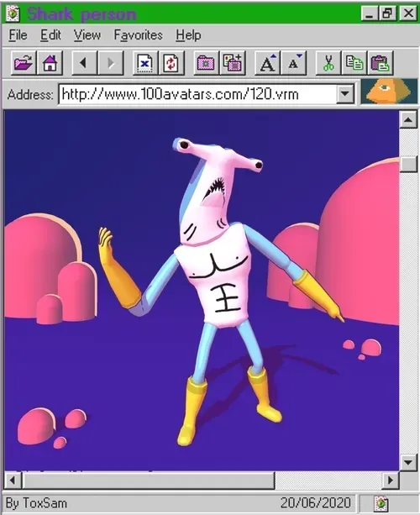Click the open folder toolbar icon
Image resolution: width=420 pixels, height=515 pixels.
tap(24, 62)
